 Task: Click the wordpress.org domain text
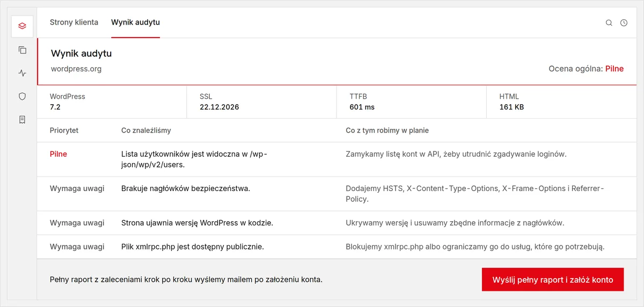coord(76,69)
